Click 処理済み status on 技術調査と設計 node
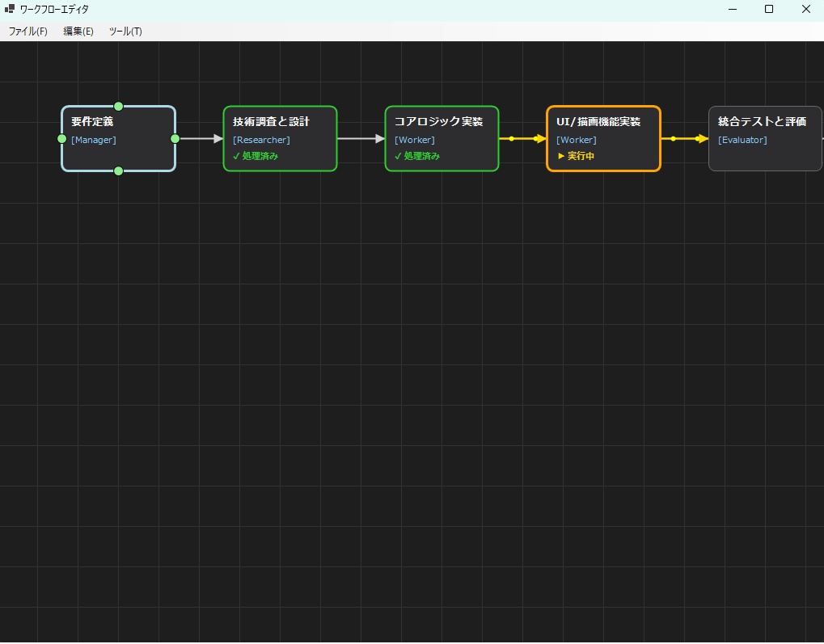The height and width of the screenshot is (644, 824). point(256,156)
